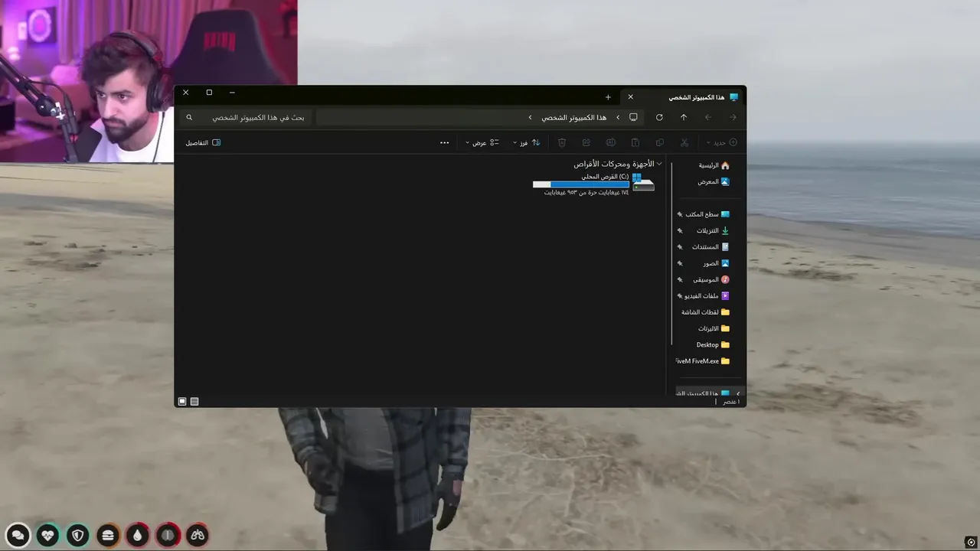Click the sidebar vertical scrollbar
Image resolution: width=980 pixels, height=551 pixels.
(x=672, y=254)
